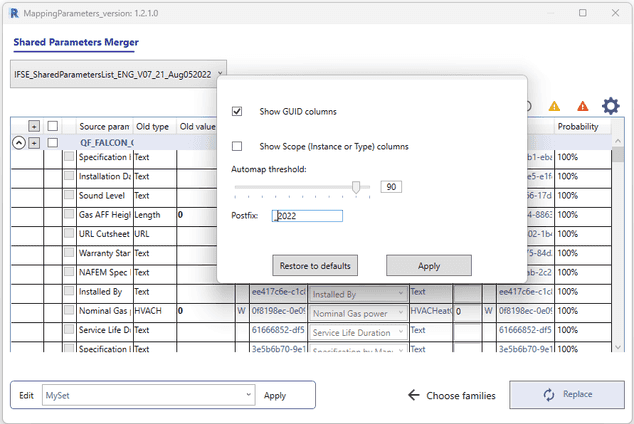This screenshot has height=424, width=634.
Task: Click the Shared Parameters Merger tab heading
Action: pyautogui.click(x=76, y=42)
